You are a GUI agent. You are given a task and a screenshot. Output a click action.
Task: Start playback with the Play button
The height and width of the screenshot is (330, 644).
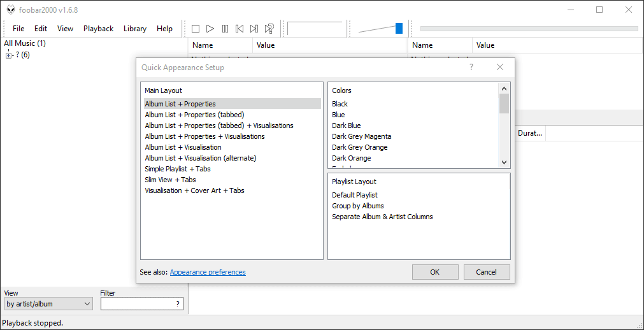tap(210, 29)
